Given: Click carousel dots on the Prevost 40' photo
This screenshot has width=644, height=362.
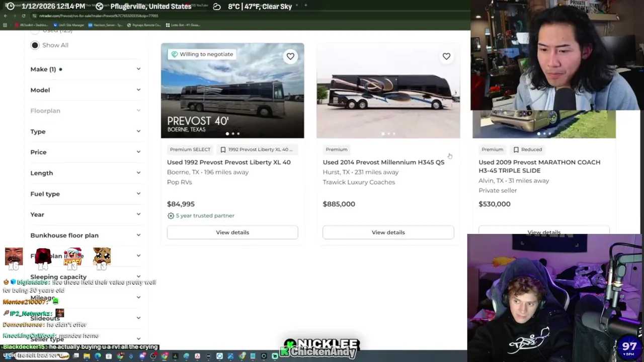Looking at the screenshot, I should coord(232,134).
